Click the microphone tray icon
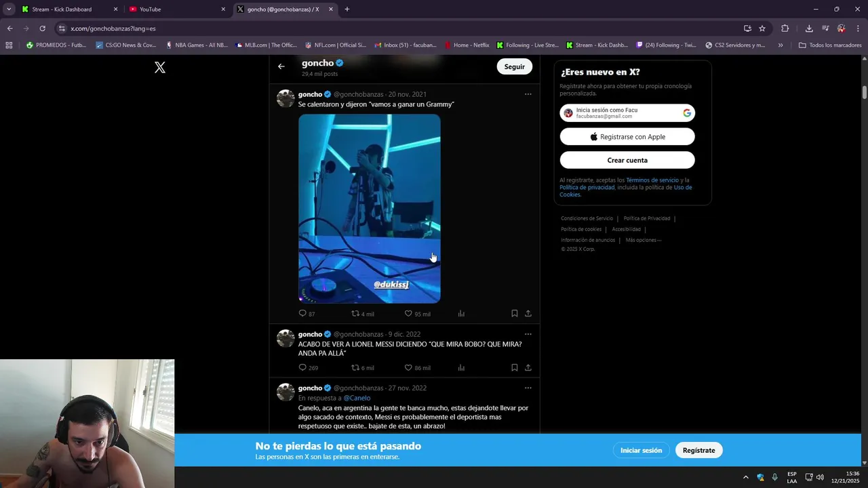This screenshot has height=488, width=868. [x=775, y=477]
